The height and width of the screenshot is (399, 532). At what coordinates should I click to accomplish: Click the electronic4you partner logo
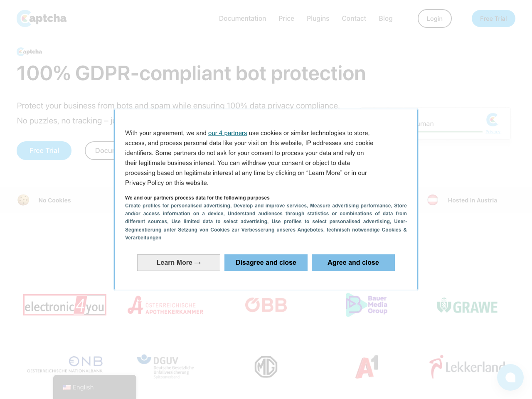[x=64, y=305]
